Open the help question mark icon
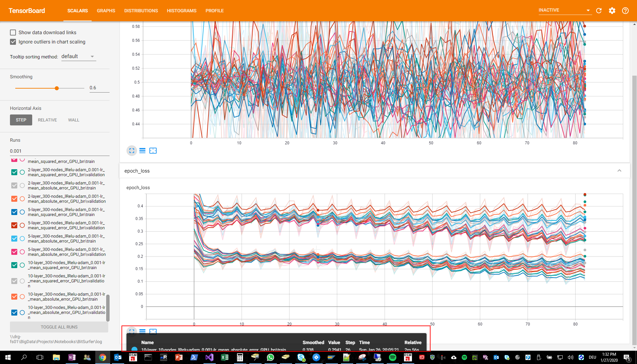Image resolution: width=637 pixels, height=364 pixels. (625, 11)
